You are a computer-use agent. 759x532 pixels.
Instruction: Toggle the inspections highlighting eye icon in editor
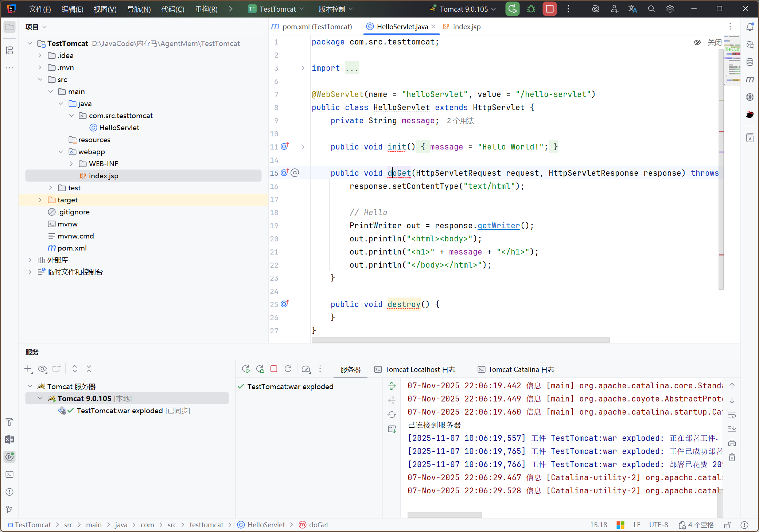pos(697,42)
